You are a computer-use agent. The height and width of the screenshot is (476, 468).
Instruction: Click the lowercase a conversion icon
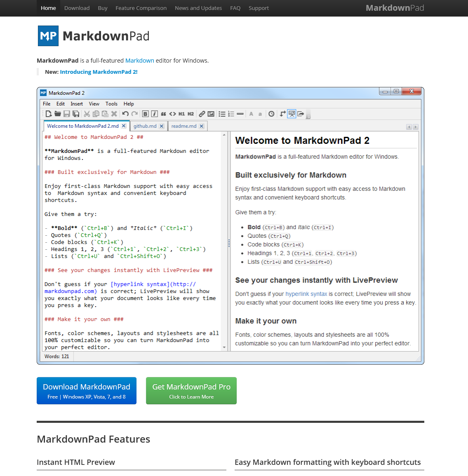260,114
